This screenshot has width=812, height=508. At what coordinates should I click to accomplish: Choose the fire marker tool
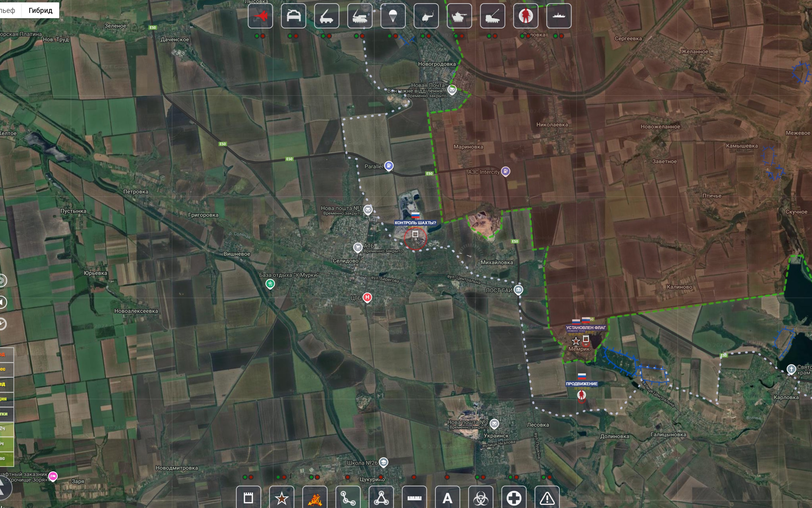(x=315, y=498)
